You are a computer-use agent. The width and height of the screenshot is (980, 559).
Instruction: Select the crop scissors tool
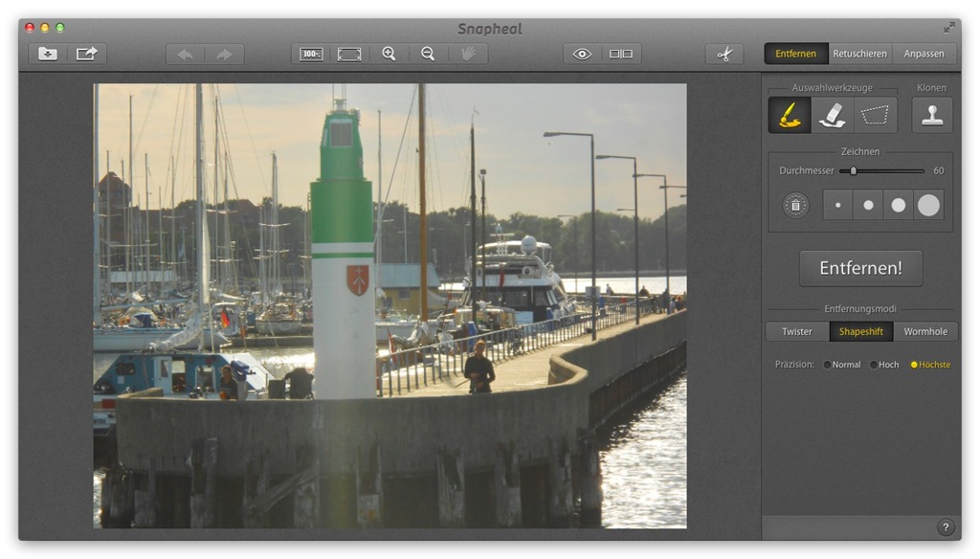pyautogui.click(x=724, y=54)
